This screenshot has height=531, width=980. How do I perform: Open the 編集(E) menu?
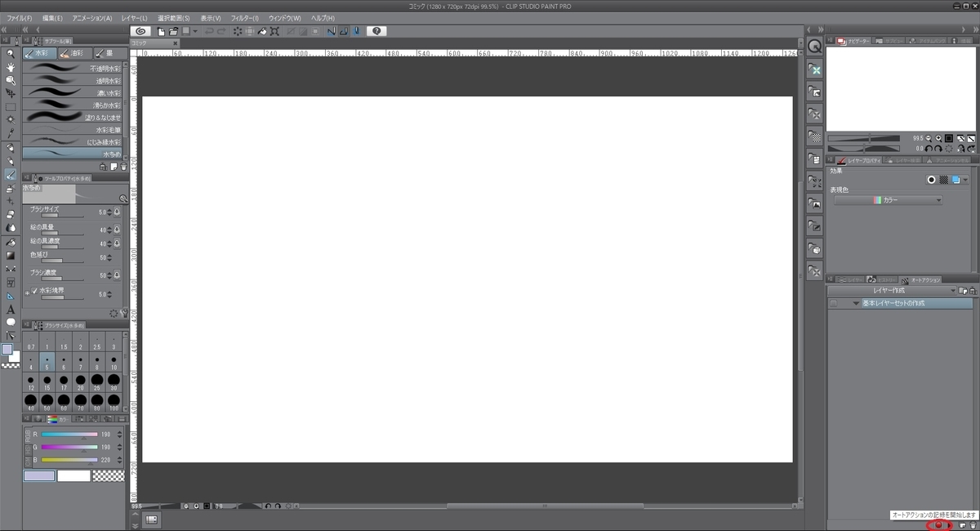tap(52, 18)
